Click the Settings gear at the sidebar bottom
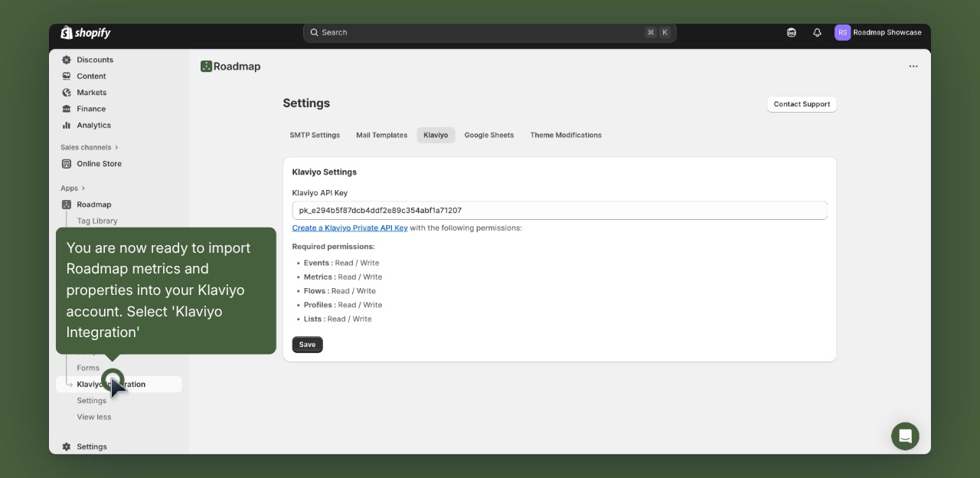Viewport: 980px width, 478px height. tap(66, 447)
